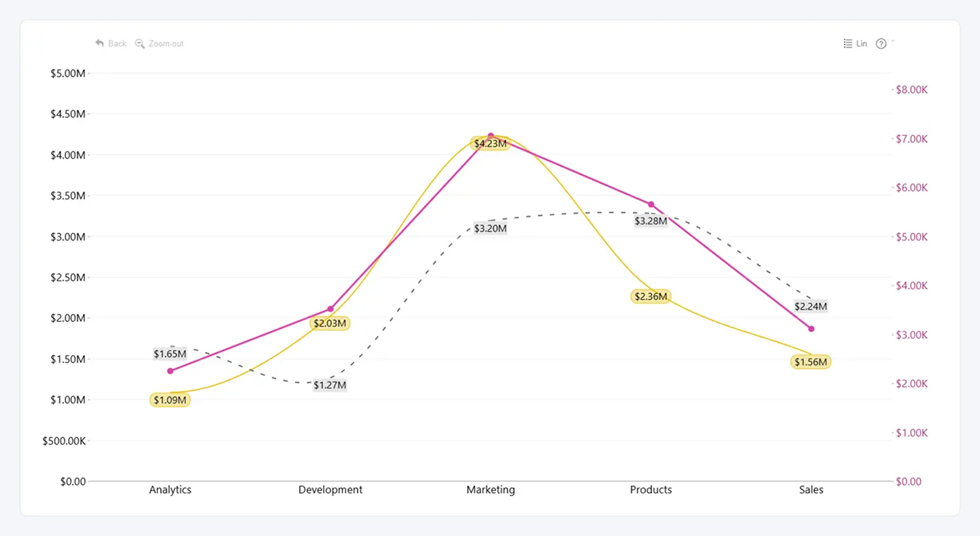Click the magenta data point above Products
Viewport: 980px width, 536px height.
pos(651,204)
